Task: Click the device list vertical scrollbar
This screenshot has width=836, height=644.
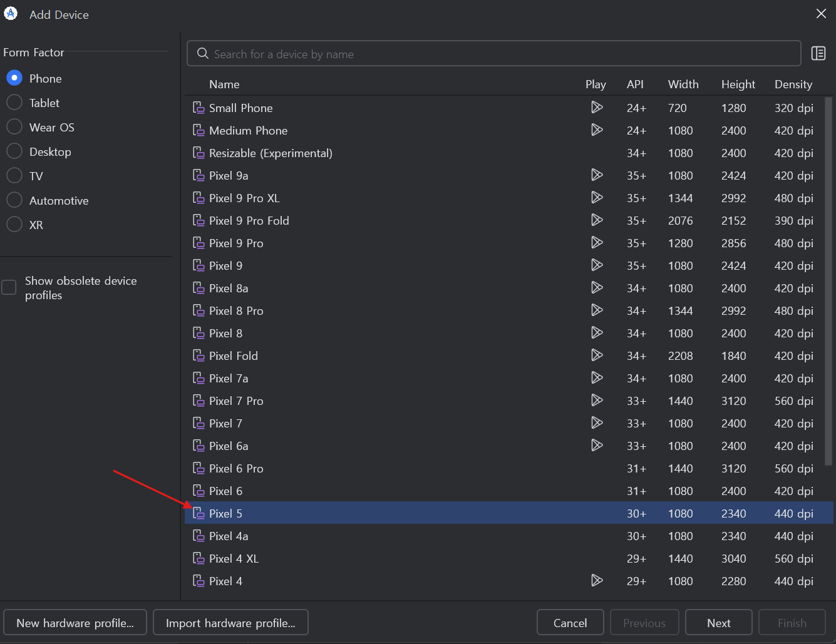Action: (829, 282)
